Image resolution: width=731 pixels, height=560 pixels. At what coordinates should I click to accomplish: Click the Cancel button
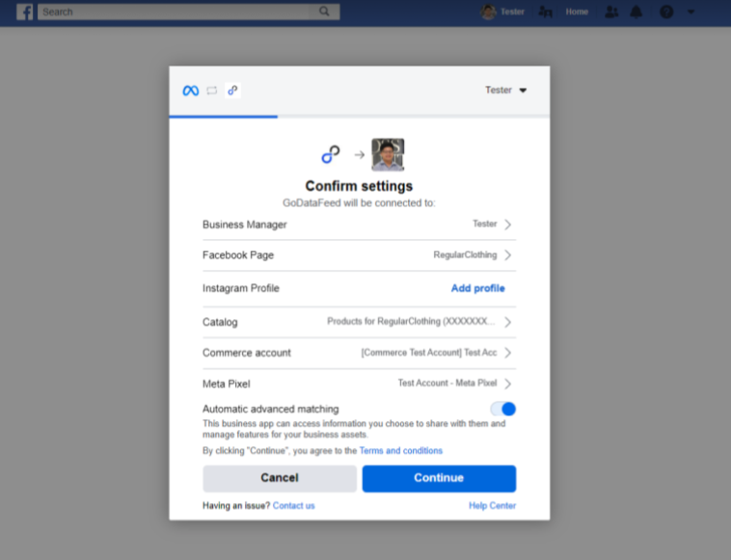click(280, 478)
